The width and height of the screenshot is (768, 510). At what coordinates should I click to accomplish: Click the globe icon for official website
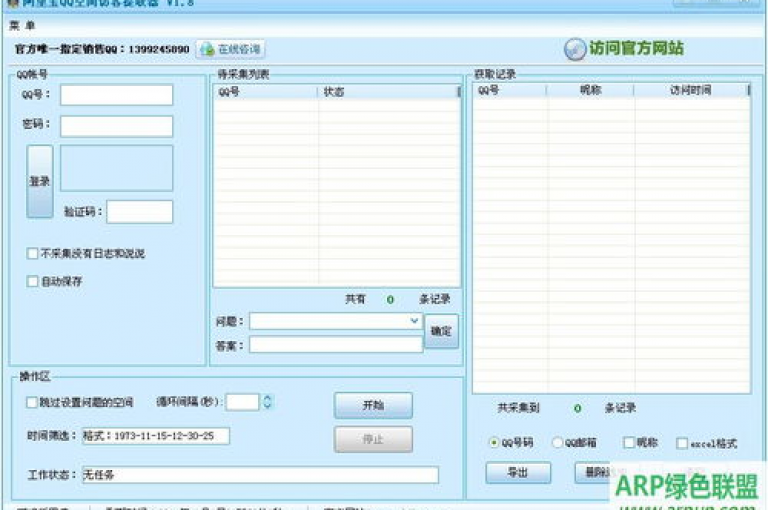click(x=575, y=49)
